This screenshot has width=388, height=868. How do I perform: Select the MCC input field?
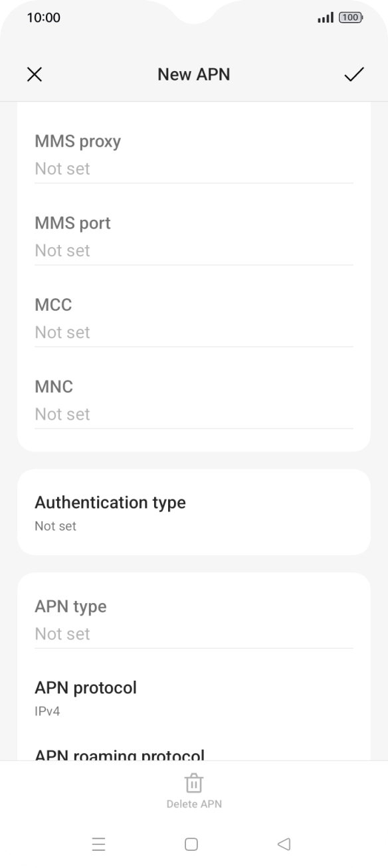tap(194, 318)
